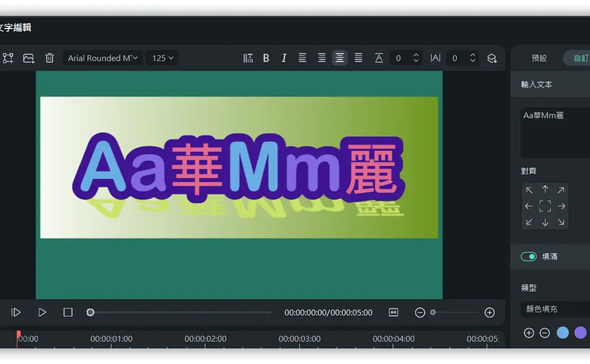This screenshot has width=590, height=364.
Task: Toggle bold formatting
Action: pyautogui.click(x=266, y=58)
